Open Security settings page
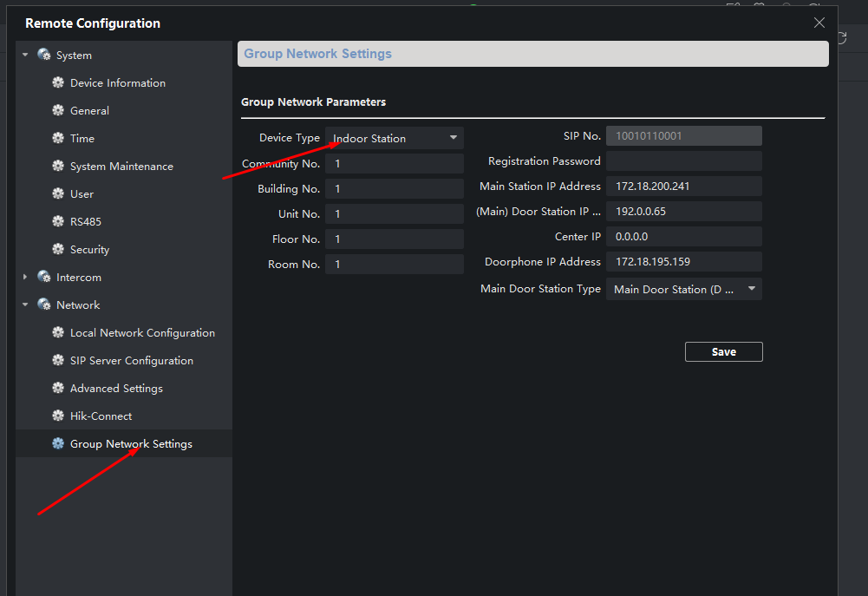Image resolution: width=868 pixels, height=596 pixels. 89,250
